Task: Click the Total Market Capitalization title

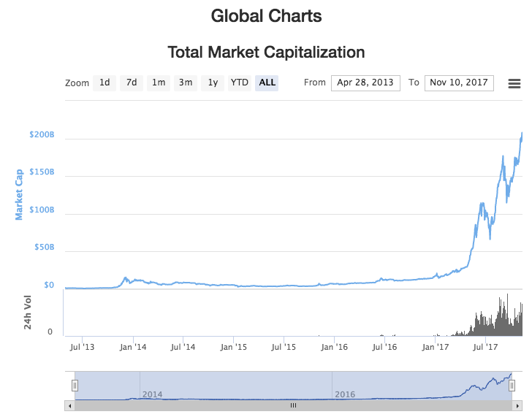Action: pyautogui.click(x=266, y=53)
